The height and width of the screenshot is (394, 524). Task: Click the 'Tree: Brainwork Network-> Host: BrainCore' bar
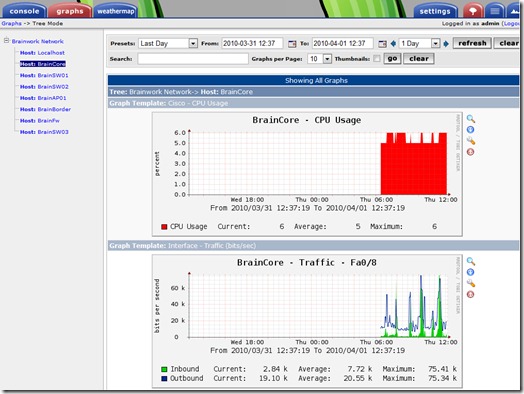(313, 92)
